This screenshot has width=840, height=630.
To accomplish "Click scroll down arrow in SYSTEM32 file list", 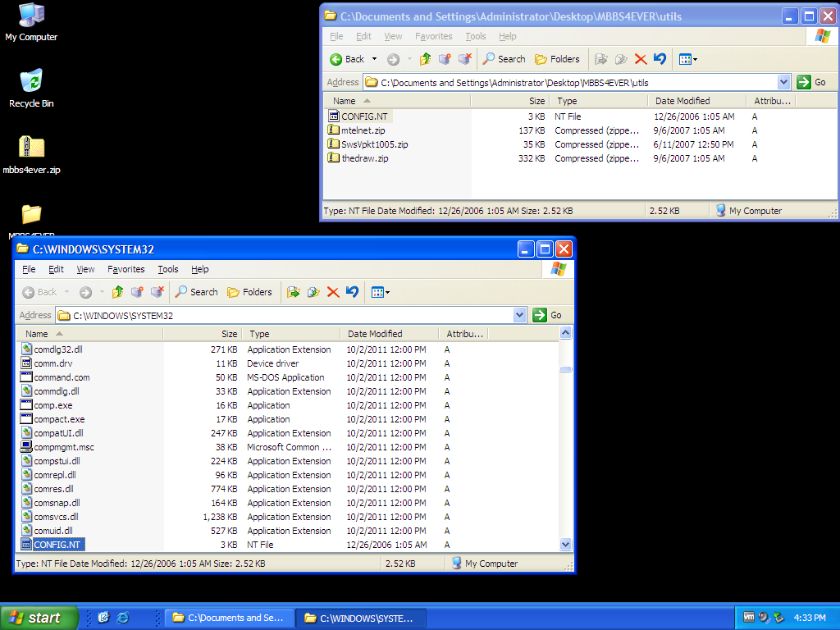I will click(565, 544).
